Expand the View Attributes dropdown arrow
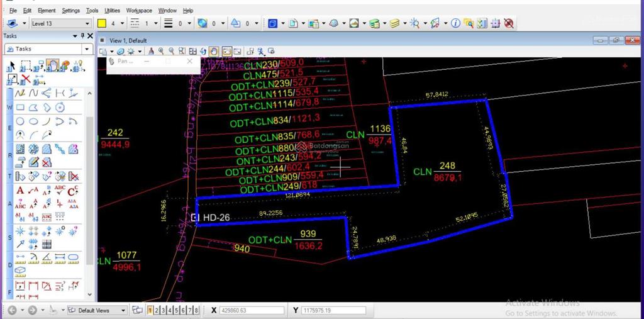The height and width of the screenshot is (319, 644). point(112,52)
